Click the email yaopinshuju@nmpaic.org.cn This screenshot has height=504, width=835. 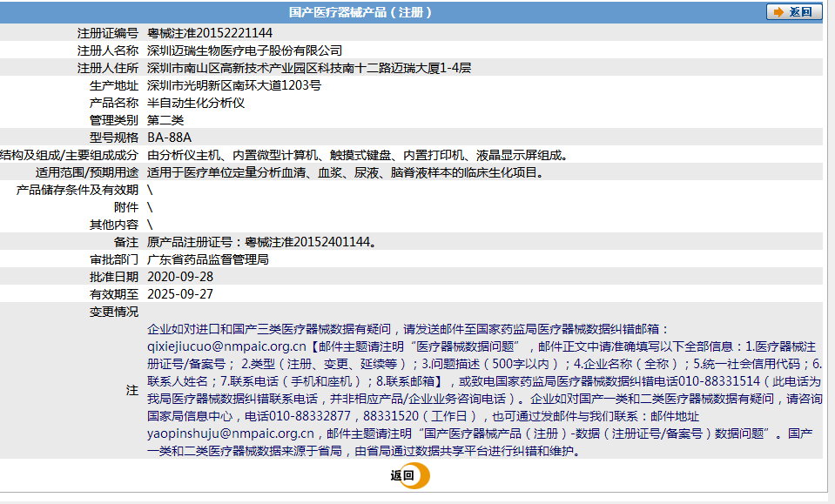click(x=231, y=433)
